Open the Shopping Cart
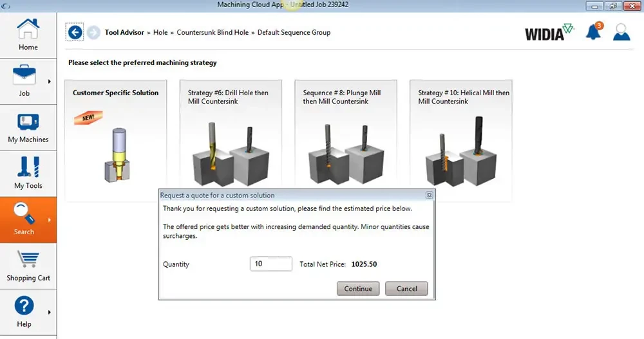 28,266
